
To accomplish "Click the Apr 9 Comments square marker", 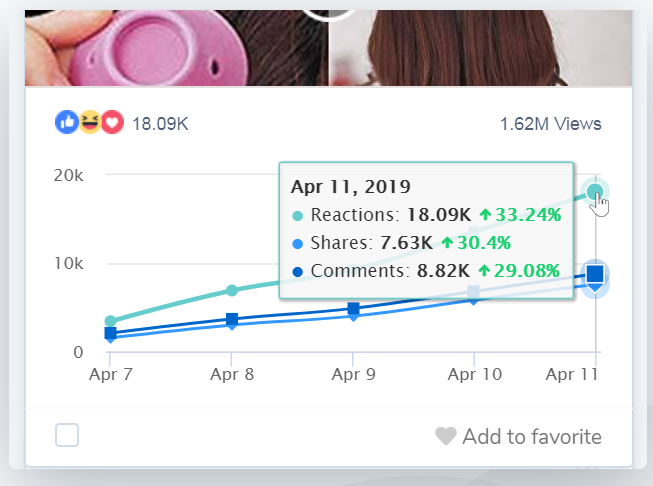I will 352,309.
